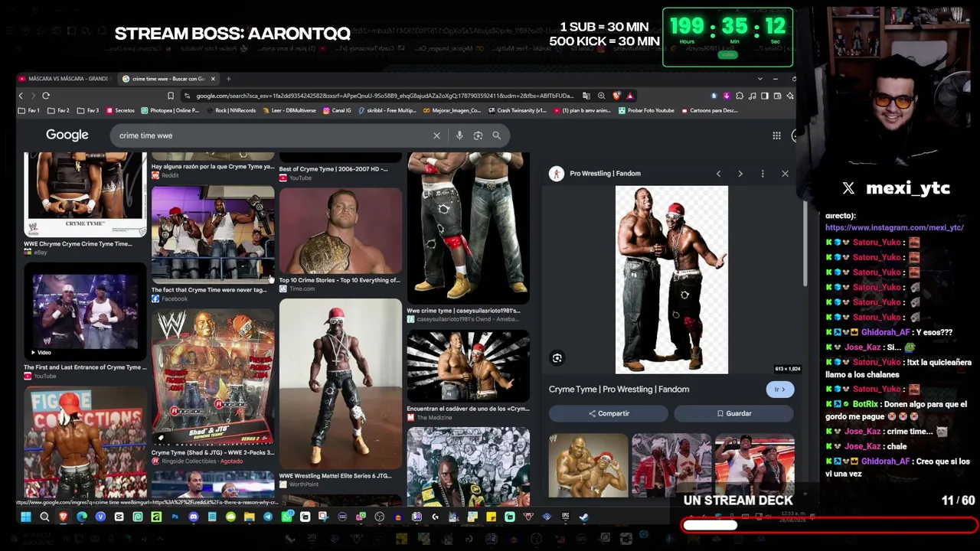Show the previous image in the preview panel
The image size is (980, 551).
pos(718,174)
